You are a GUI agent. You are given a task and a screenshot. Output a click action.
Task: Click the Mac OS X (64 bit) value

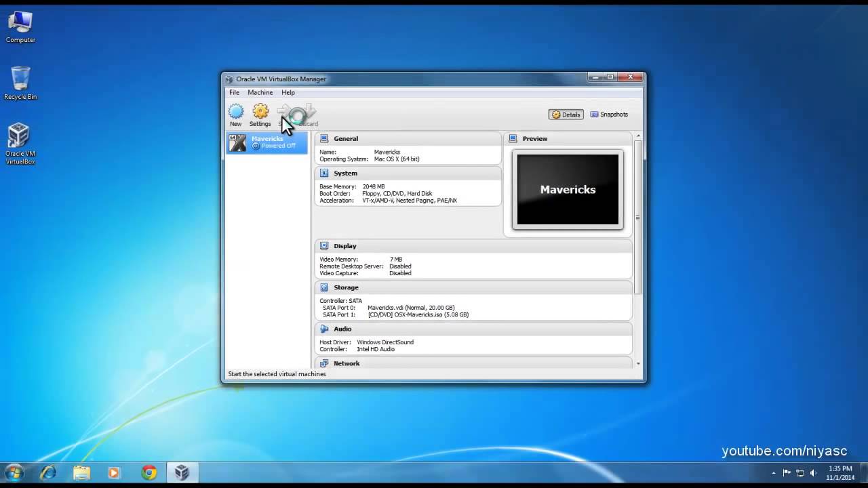coord(397,159)
